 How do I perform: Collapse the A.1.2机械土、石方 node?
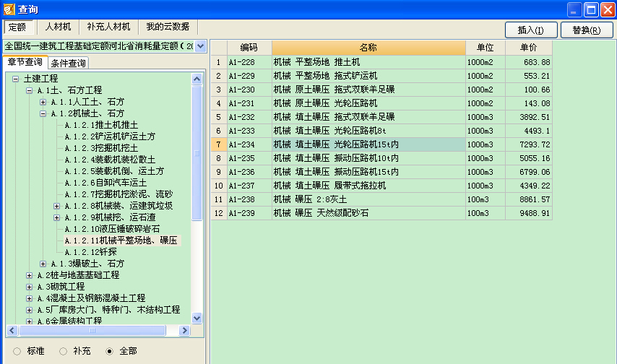(43, 113)
